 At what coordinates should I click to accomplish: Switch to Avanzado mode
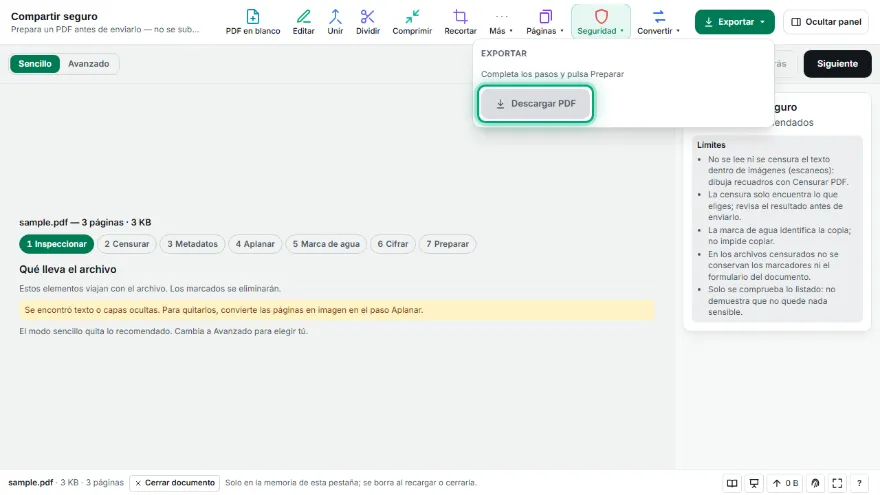tap(89, 64)
